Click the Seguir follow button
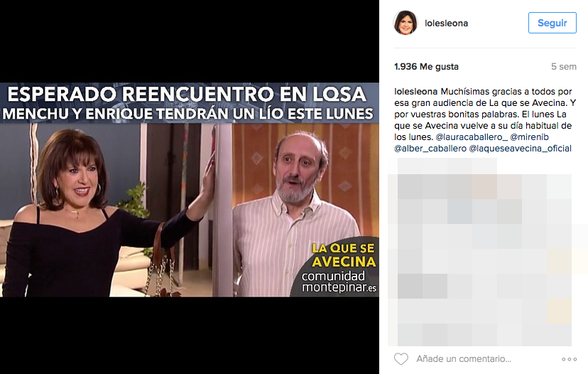This screenshot has height=374, width=588. (552, 23)
